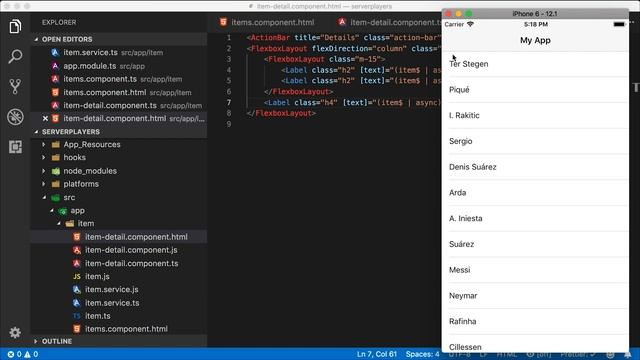This screenshot has height=360, width=640.
Task: Close item-detail.component.html in Open Editors
Action: pos(45,119)
